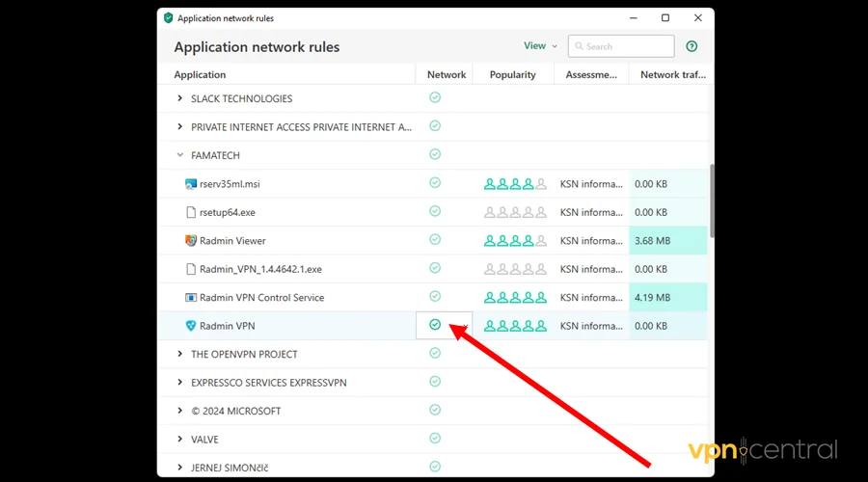This screenshot has width=868, height=482.
Task: Expand the SLACK TECHNOLOGIES group
Action: (x=180, y=98)
